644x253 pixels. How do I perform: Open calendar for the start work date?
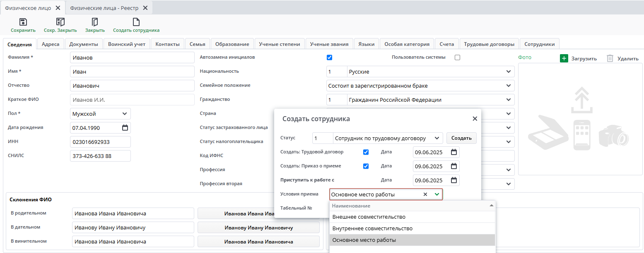[x=454, y=180]
